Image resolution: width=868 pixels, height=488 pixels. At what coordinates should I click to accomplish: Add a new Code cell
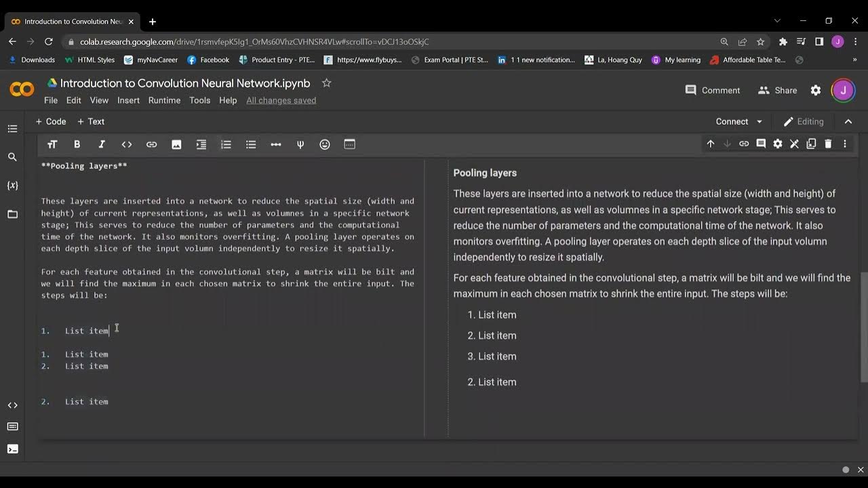click(x=51, y=122)
